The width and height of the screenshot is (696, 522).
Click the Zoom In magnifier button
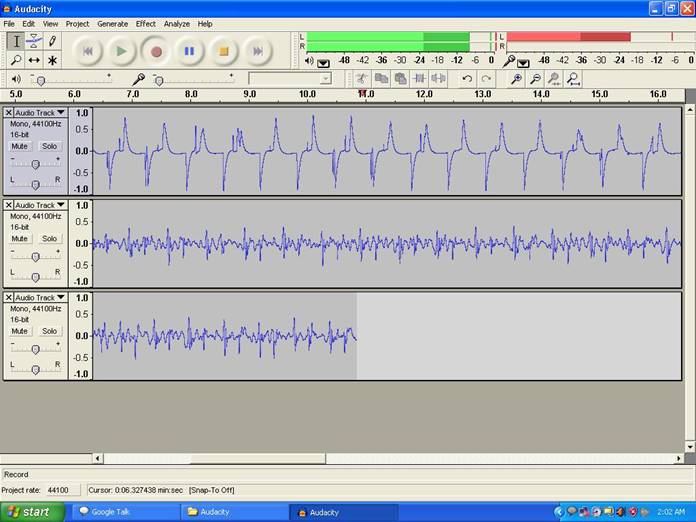(516, 79)
